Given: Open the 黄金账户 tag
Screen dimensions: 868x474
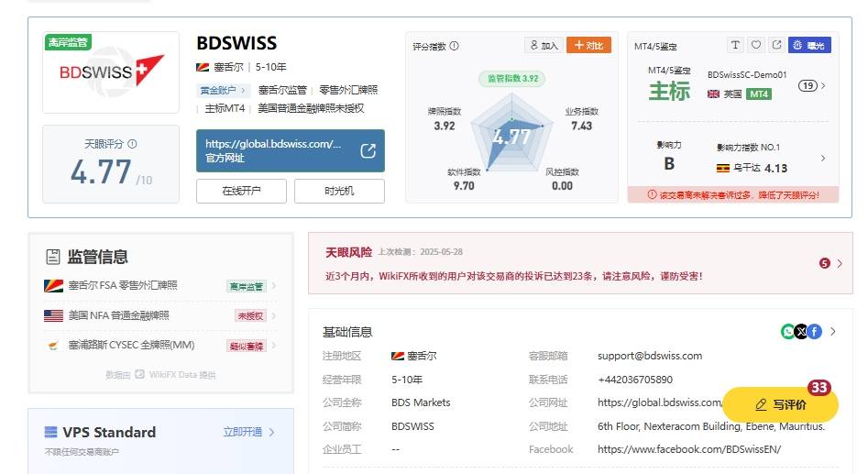Looking at the screenshot, I should [x=223, y=90].
